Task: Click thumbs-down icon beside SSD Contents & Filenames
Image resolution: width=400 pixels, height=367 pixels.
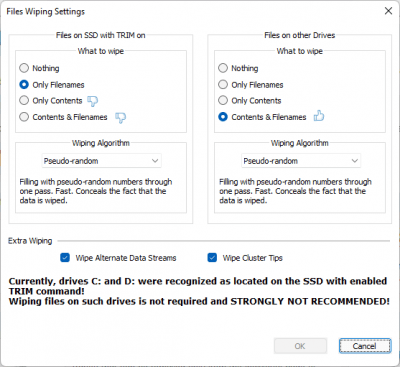Action: point(121,117)
